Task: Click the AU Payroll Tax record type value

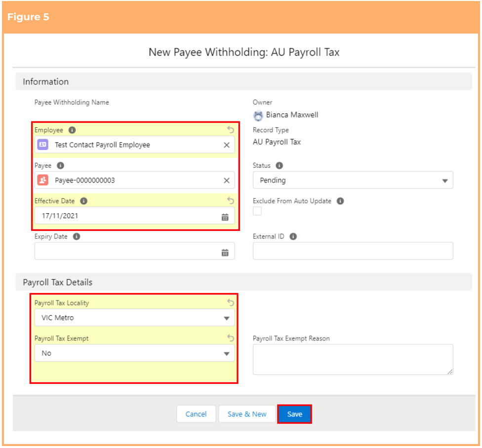Action: tap(277, 142)
